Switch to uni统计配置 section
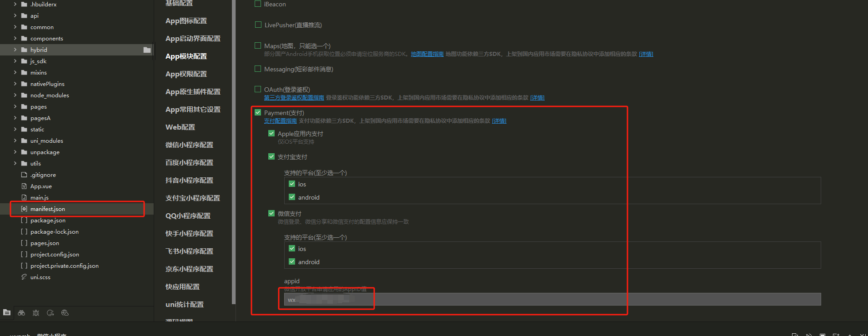 (x=185, y=305)
